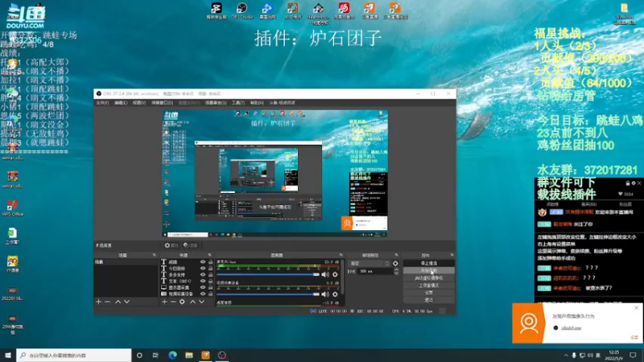This screenshot has width=644, height=362.
Task: Pop out the Scenes dock panel
Action: click(x=155, y=255)
